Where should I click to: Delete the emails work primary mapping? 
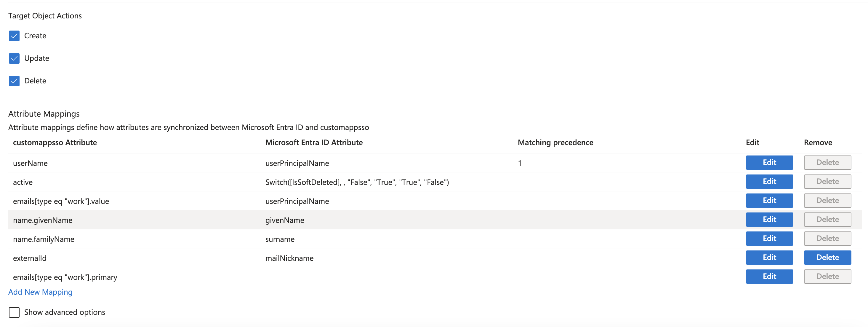coord(828,276)
